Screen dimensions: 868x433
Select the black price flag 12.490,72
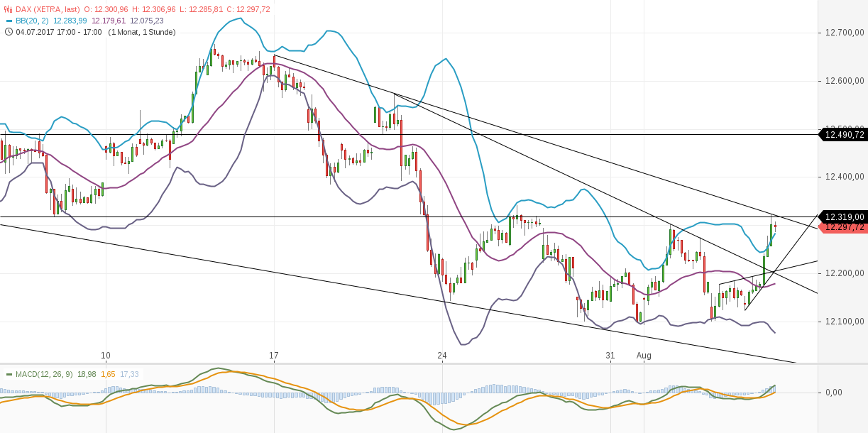(843, 135)
